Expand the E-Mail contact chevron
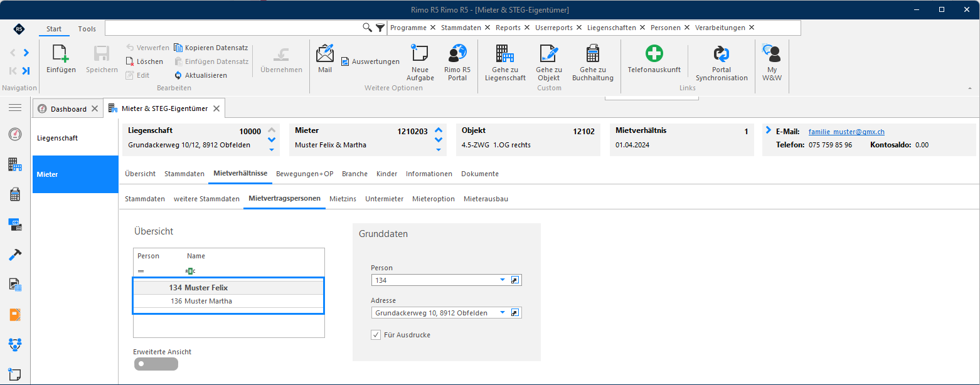The image size is (980, 385). 769,130
